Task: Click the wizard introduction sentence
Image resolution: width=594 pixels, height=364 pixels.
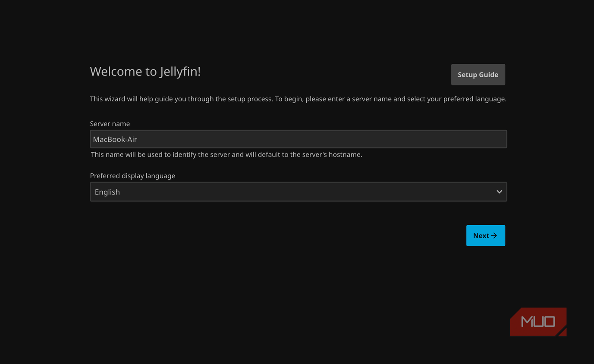Action: coord(298,99)
